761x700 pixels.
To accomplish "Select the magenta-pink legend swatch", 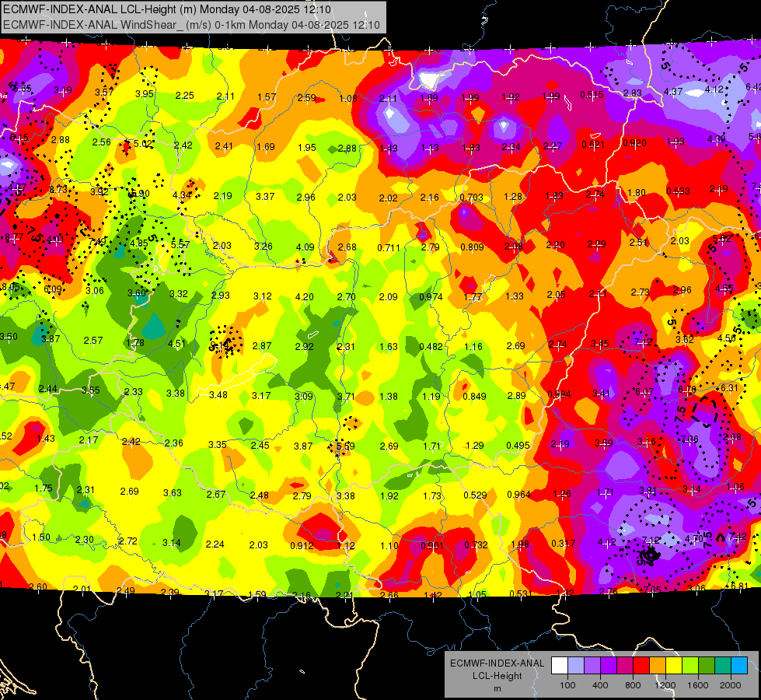I will click(625, 665).
